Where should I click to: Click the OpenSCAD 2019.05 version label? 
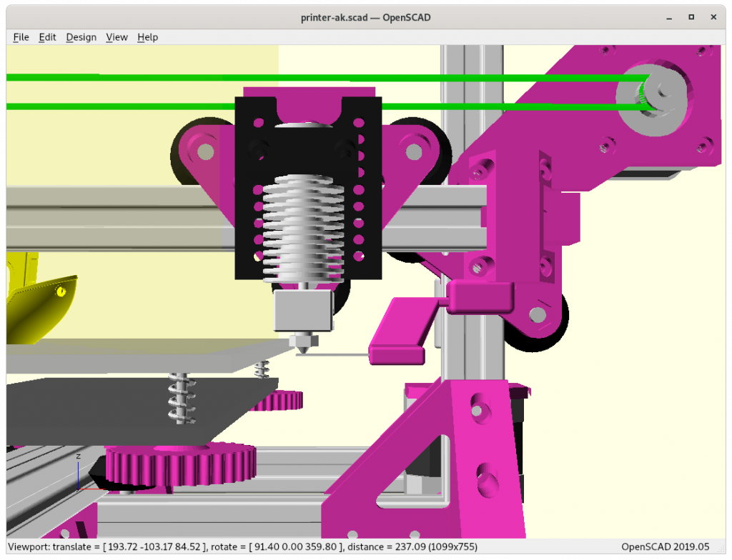pos(666,546)
